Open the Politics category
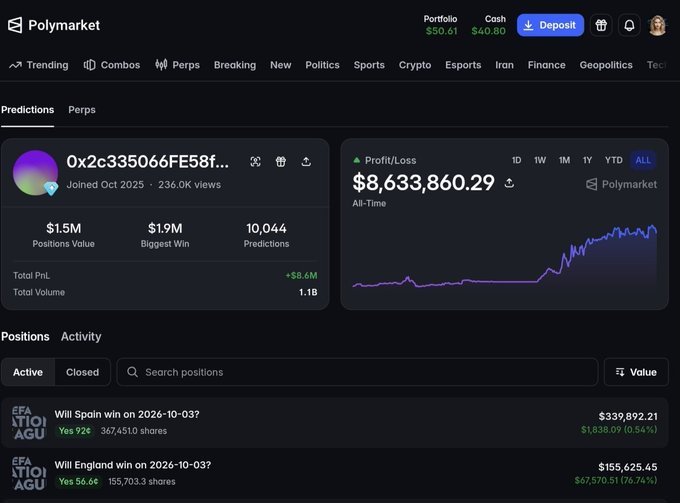This screenshot has height=503, width=680. point(322,65)
